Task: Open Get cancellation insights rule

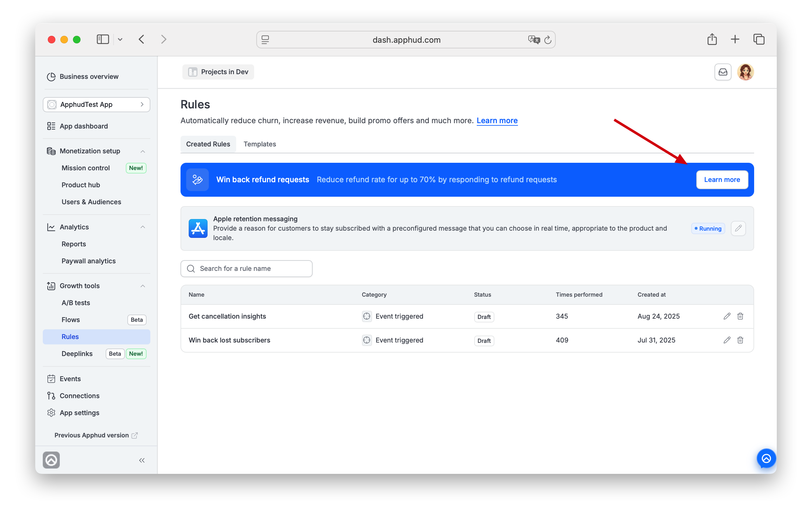Action: click(x=227, y=316)
